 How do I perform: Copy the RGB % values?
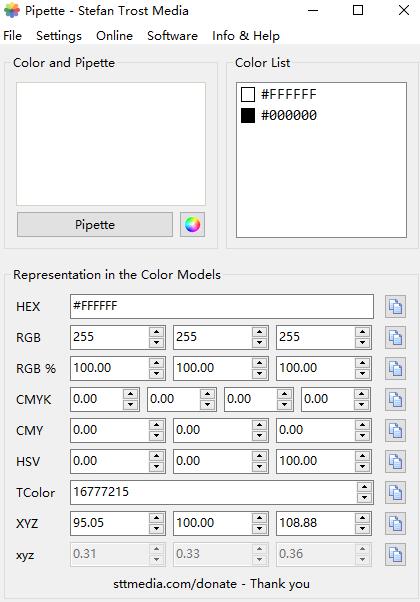pos(395,369)
